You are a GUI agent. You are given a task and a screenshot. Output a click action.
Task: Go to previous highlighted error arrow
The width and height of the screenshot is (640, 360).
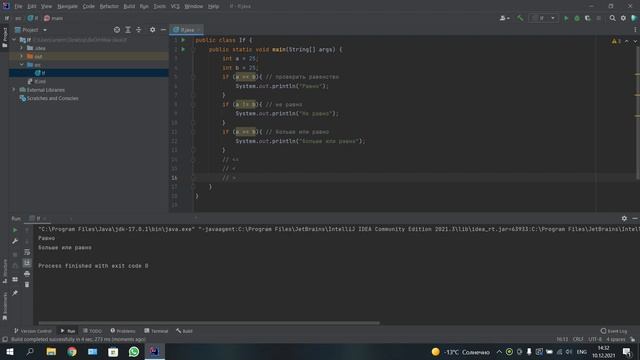tap(627, 41)
